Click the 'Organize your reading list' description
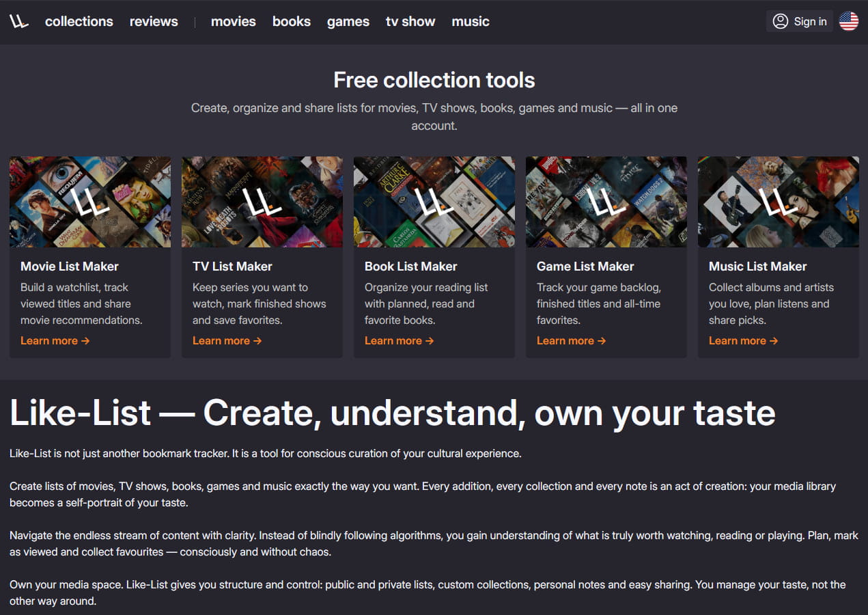The image size is (868, 615). (427, 303)
